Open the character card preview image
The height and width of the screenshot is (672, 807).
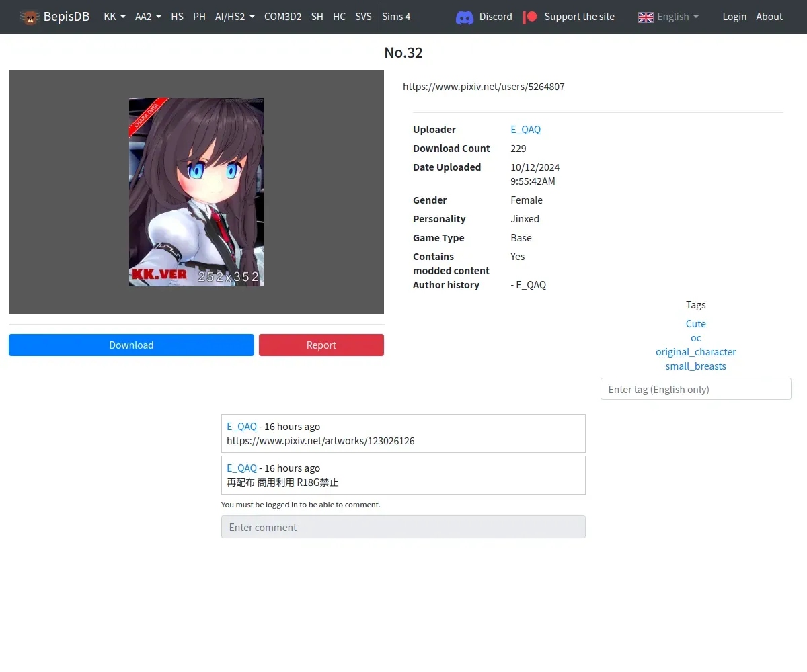click(x=196, y=192)
